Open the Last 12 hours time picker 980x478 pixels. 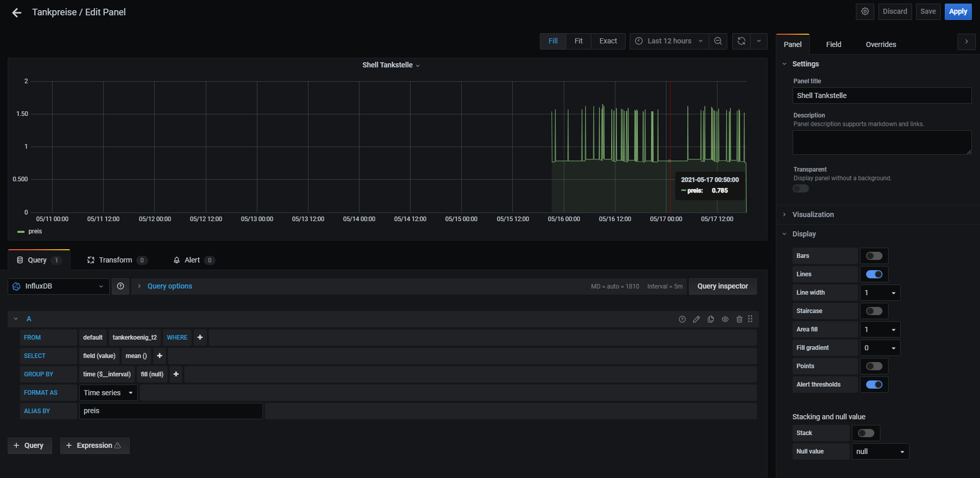click(669, 41)
